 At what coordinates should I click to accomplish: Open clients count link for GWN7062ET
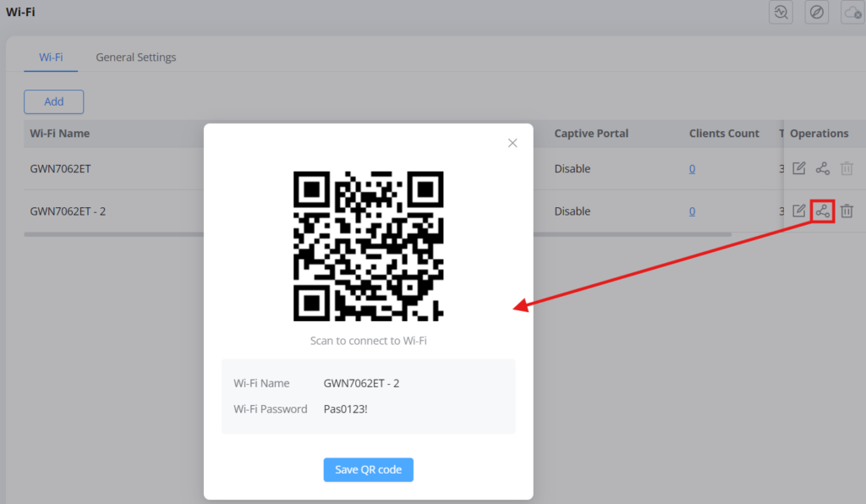[x=692, y=169]
